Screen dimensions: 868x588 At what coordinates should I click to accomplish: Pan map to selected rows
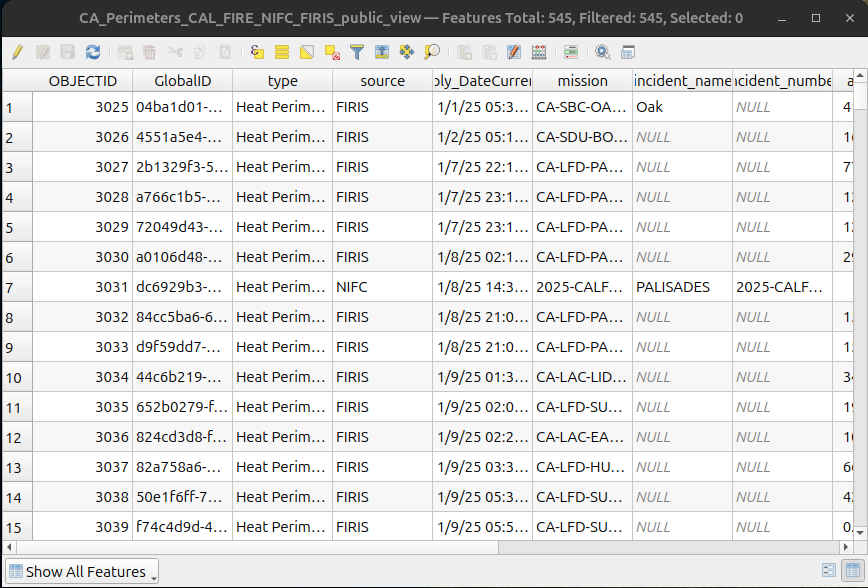406,52
